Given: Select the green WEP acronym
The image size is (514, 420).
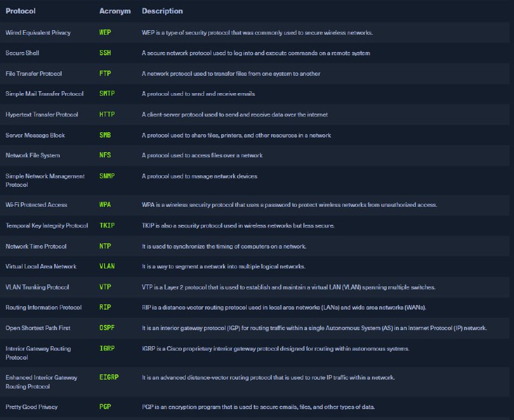Looking at the screenshot, I should pos(105,33).
